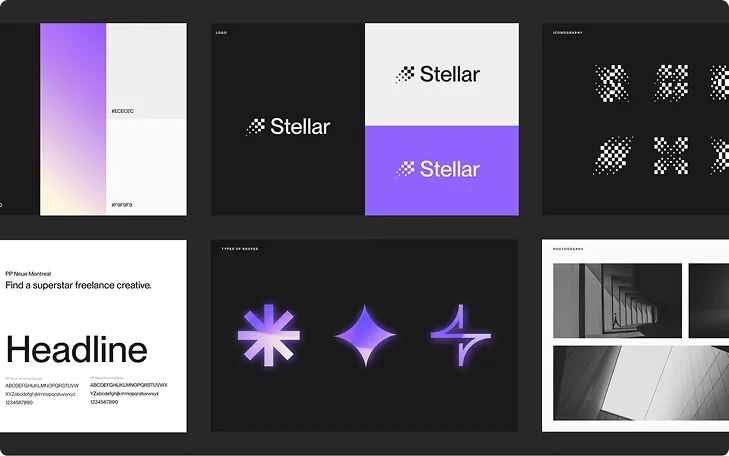
Task: Click the pixel logomark on the black Stellar logo
Action: (x=255, y=126)
